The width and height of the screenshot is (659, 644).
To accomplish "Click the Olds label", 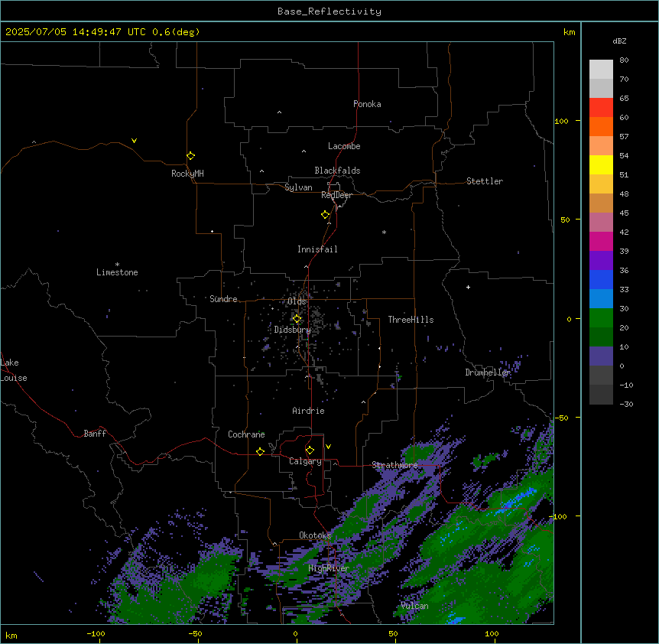I will click(x=297, y=301).
